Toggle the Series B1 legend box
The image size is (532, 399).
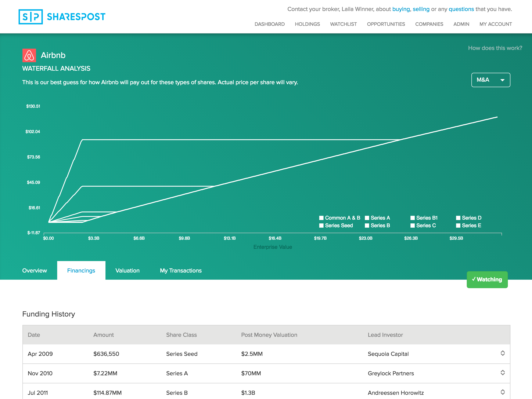click(x=413, y=218)
